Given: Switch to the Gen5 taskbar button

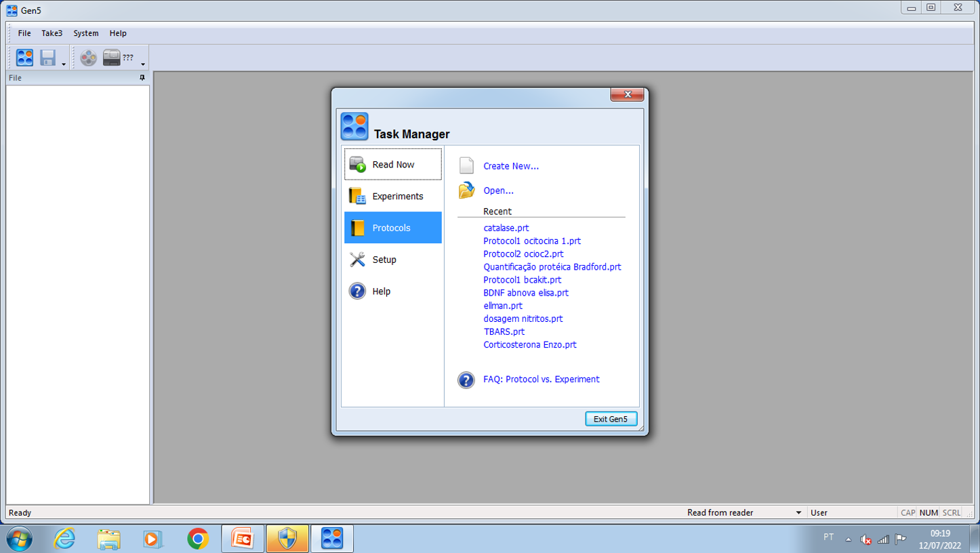Looking at the screenshot, I should 332,539.
